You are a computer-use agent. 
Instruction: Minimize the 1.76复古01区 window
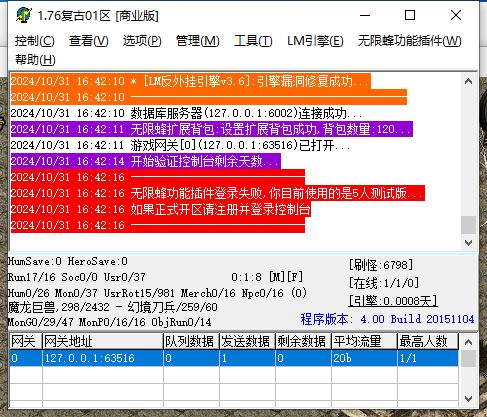click(x=365, y=15)
